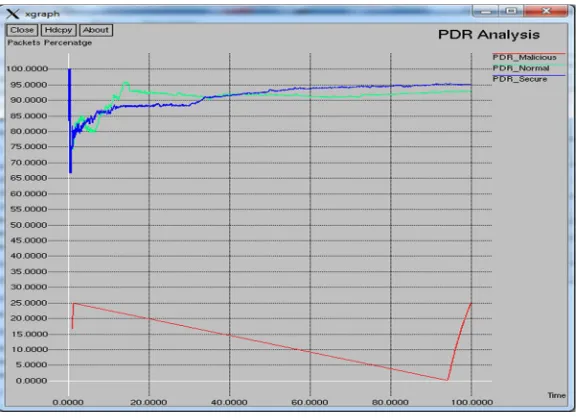576x418 pixels.
Task: Click the 60.0000 time-axis value
Action: 310,402
